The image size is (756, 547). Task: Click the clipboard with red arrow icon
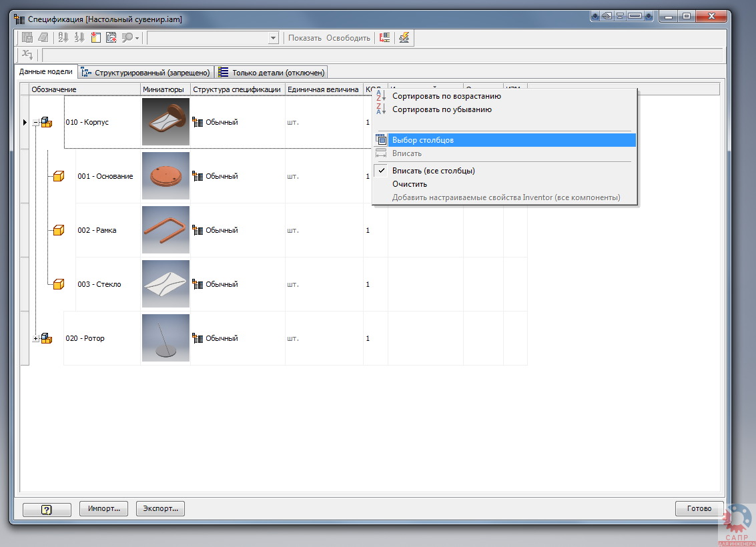(x=95, y=37)
